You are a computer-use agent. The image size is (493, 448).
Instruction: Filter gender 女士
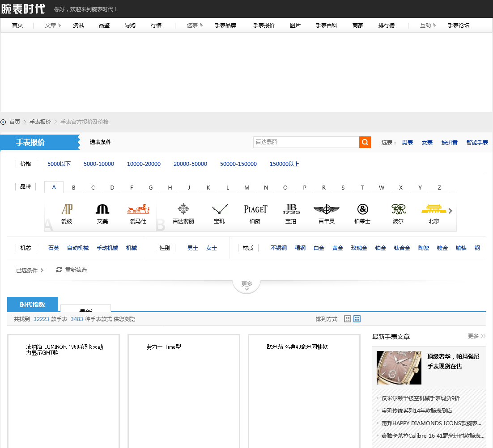pyautogui.click(x=211, y=248)
